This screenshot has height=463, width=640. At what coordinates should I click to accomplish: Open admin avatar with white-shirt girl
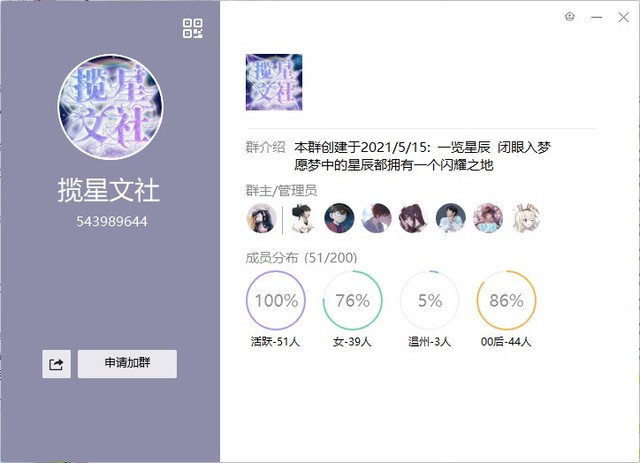(x=302, y=218)
